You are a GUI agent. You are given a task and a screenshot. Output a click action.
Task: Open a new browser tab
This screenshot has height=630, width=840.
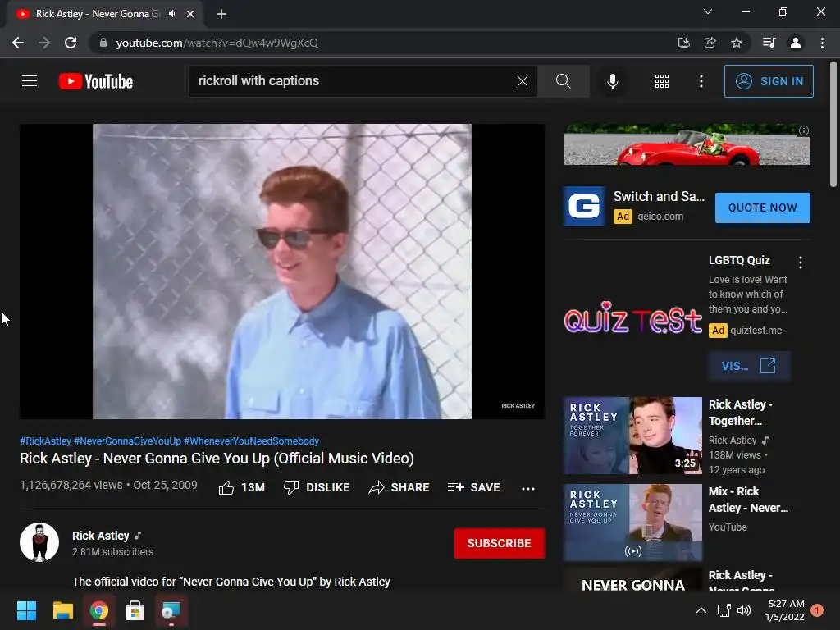pyautogui.click(x=221, y=14)
